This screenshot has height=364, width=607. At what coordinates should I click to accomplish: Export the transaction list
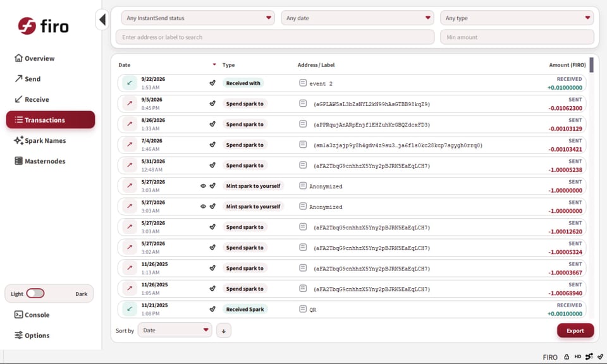click(575, 331)
